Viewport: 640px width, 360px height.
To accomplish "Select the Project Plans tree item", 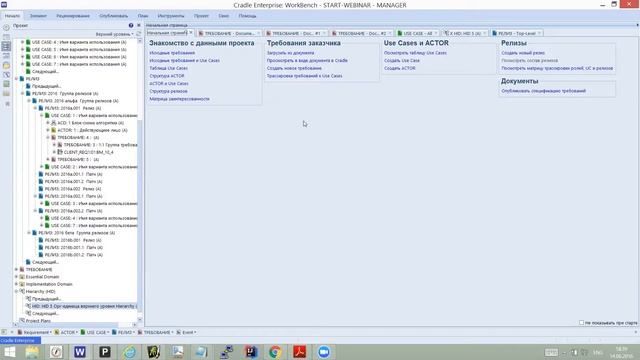I will tap(38, 321).
